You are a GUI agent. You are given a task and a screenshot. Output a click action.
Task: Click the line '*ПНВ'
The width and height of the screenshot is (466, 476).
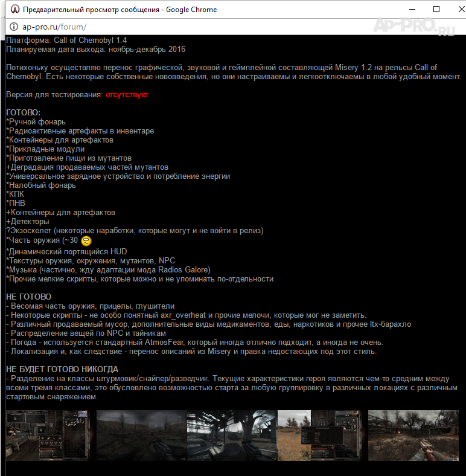click(x=16, y=204)
